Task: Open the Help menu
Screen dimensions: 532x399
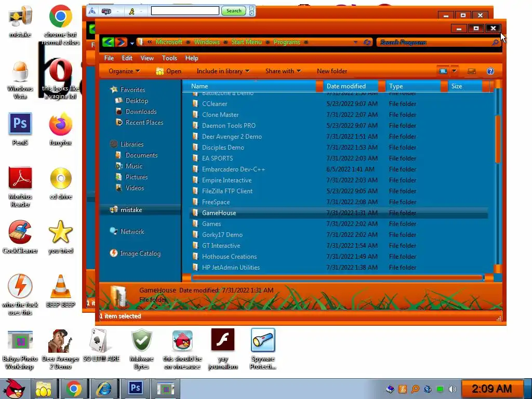Action: point(192,58)
